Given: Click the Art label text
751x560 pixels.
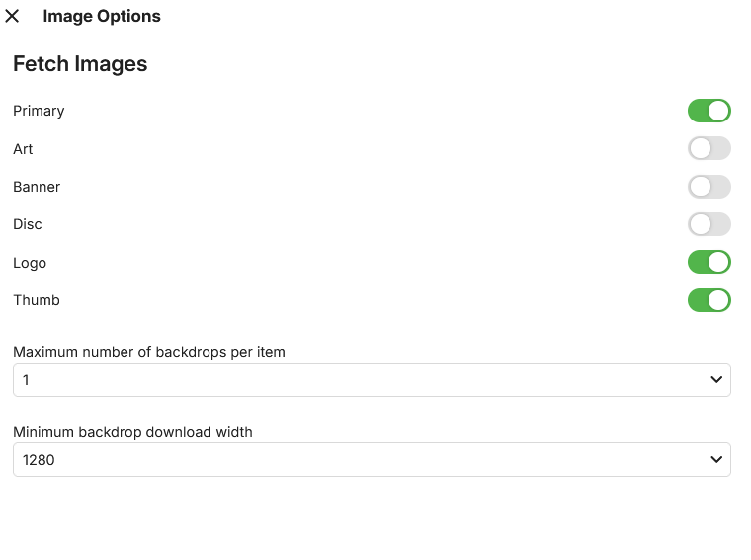Looking at the screenshot, I should pos(23,149).
